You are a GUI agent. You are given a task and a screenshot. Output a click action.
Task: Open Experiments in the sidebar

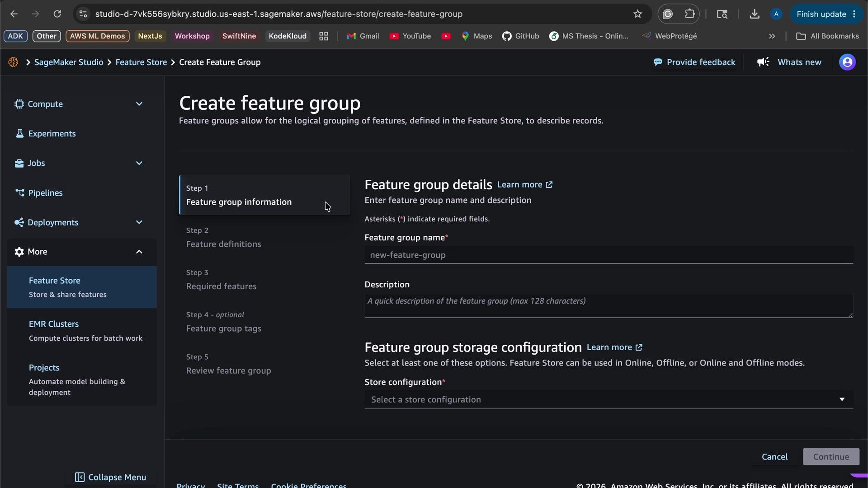click(x=52, y=134)
